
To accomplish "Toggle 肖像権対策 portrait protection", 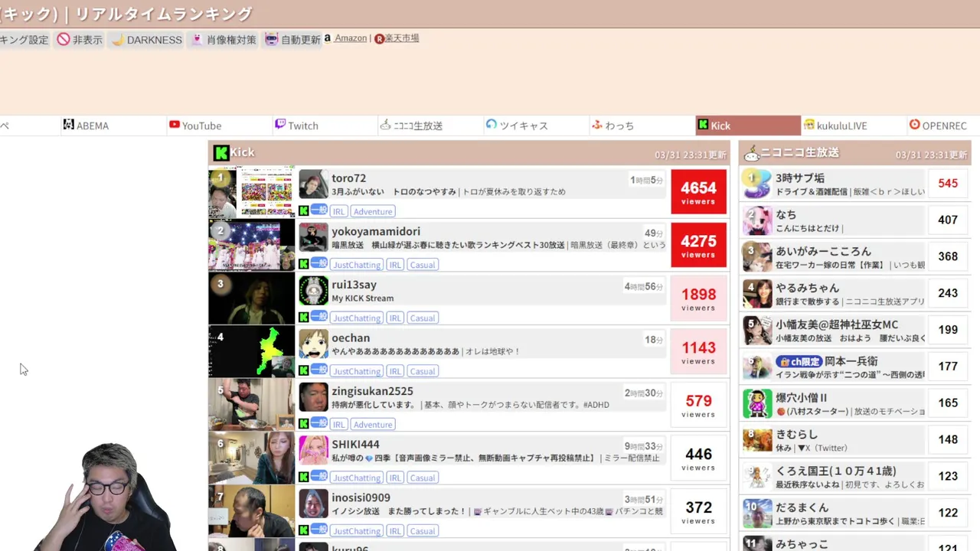I will (x=224, y=39).
